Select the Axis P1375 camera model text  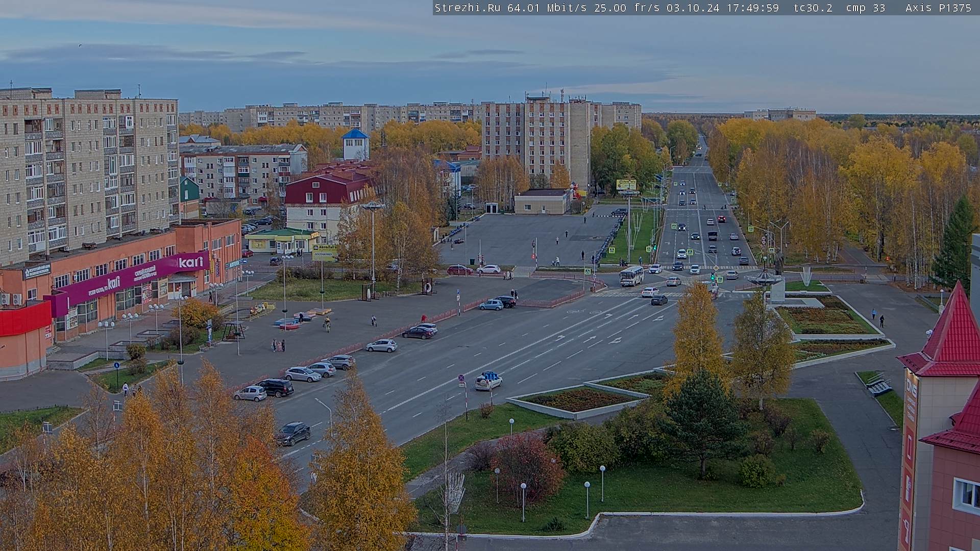click(x=938, y=8)
